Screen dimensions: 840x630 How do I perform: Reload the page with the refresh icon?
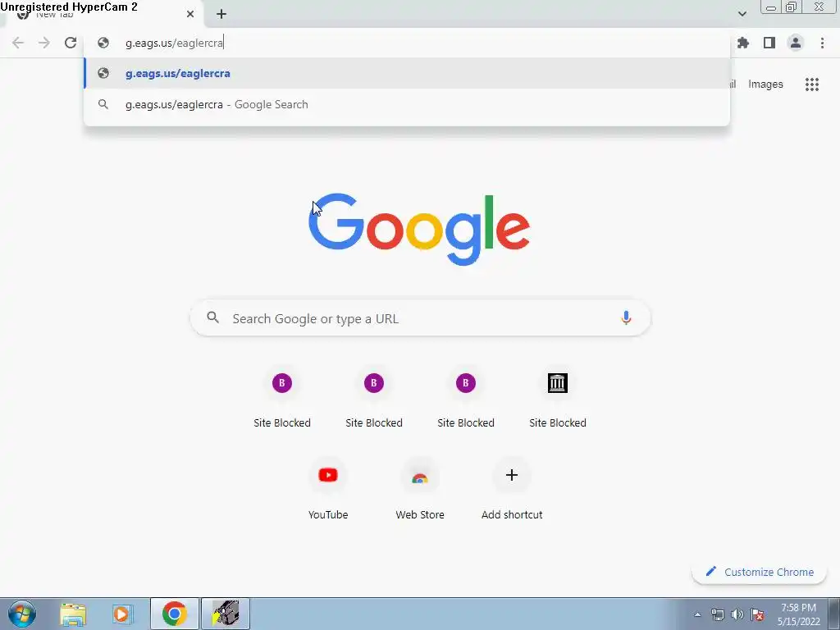click(x=71, y=43)
